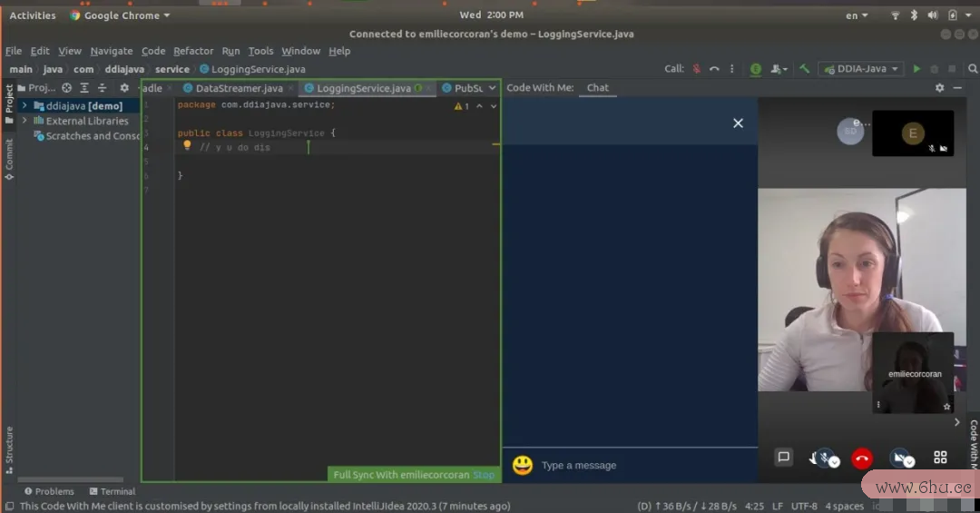
Task: Open Call more options menu
Action: click(x=732, y=69)
